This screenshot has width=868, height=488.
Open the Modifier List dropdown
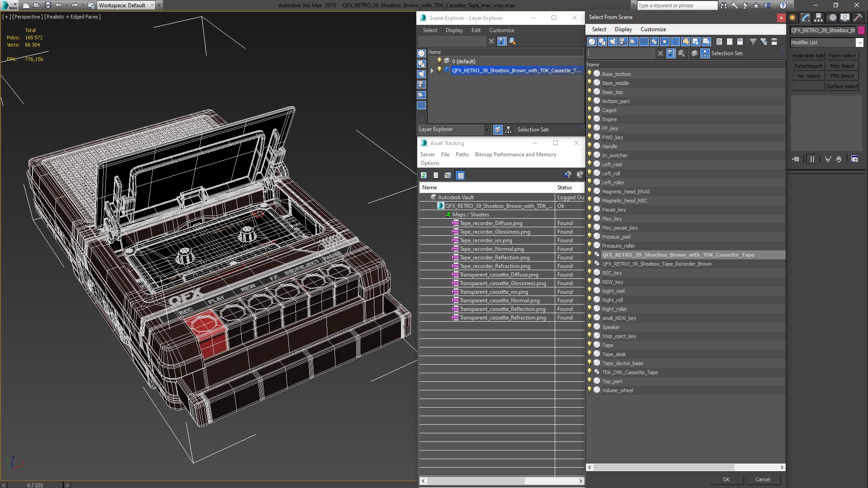coord(859,42)
